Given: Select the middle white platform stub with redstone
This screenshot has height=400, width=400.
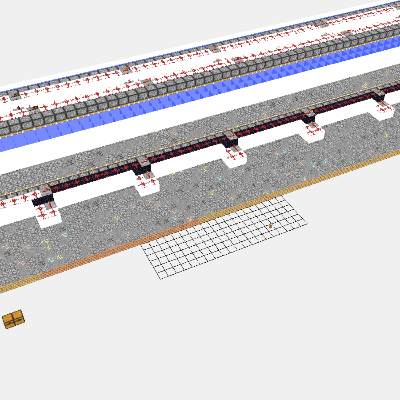Looking at the screenshot, I should coord(234,156).
